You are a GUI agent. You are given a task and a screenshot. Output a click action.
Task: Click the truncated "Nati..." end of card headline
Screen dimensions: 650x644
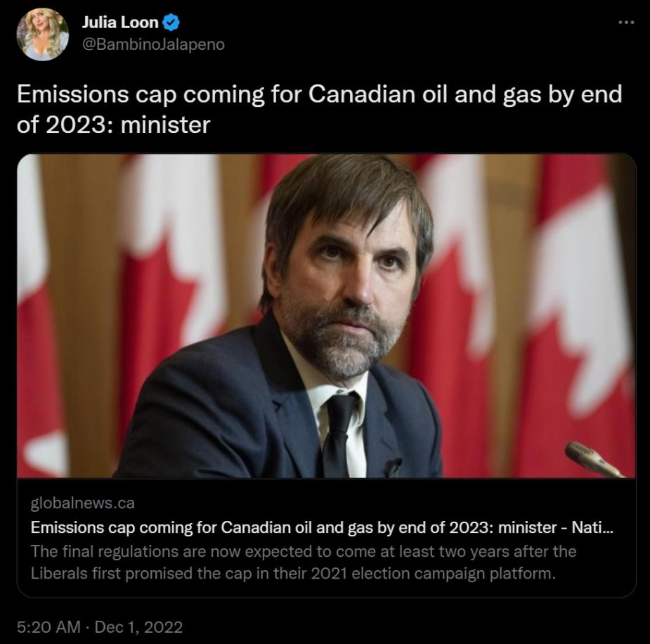click(597, 528)
